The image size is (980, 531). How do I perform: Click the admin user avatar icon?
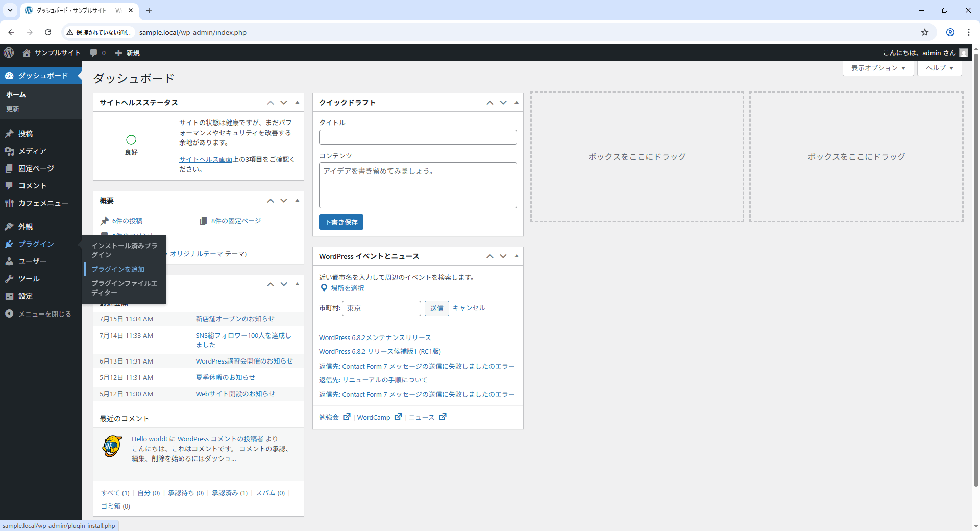coord(964,53)
